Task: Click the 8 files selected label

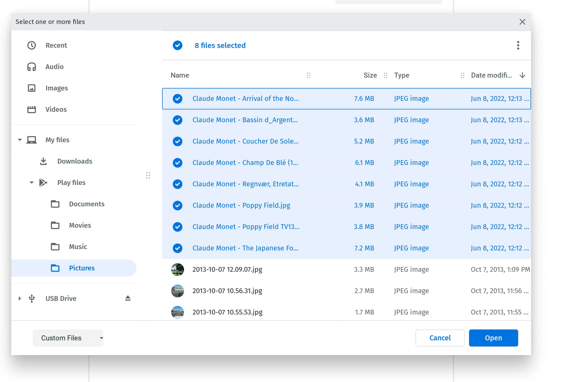Action: (x=220, y=45)
